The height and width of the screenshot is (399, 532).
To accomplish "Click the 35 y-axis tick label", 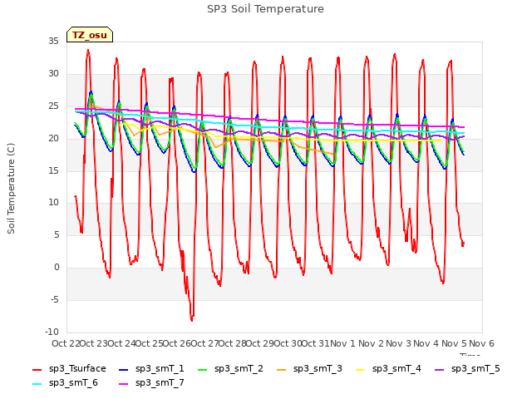I will pyautogui.click(x=53, y=42).
